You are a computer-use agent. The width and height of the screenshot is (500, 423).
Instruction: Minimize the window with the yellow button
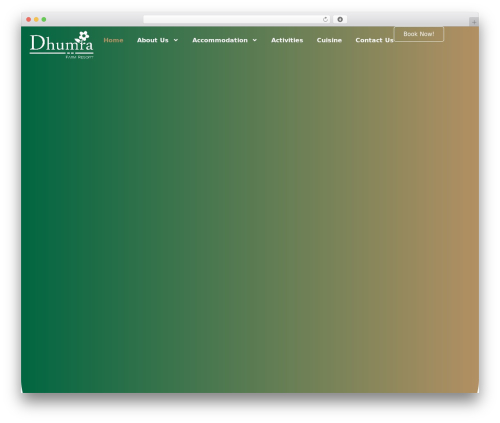coord(36,19)
